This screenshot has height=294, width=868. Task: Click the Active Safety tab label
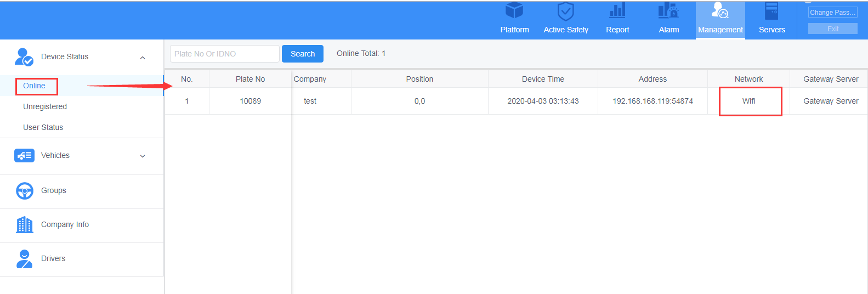566,30
